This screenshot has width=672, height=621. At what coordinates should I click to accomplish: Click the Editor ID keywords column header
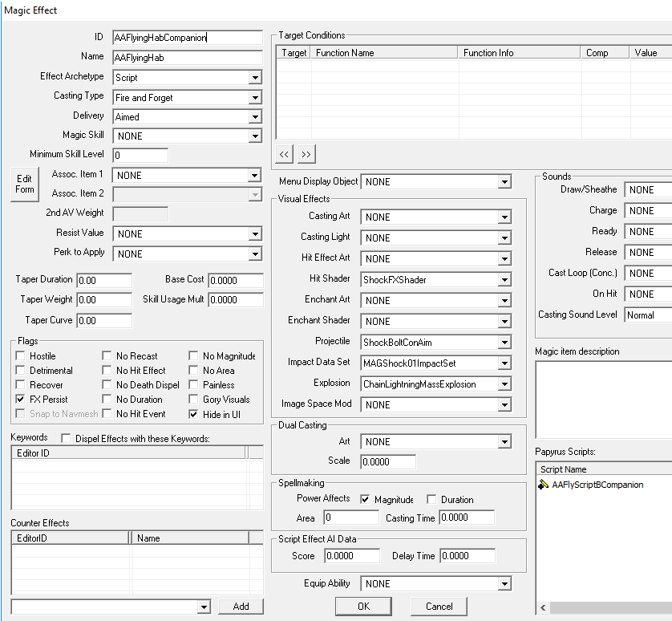click(128, 453)
